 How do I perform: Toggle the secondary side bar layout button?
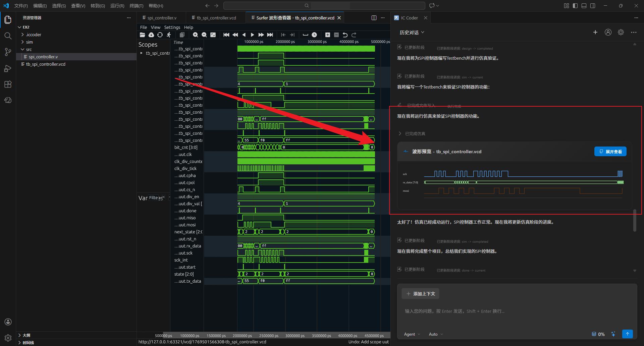click(593, 6)
